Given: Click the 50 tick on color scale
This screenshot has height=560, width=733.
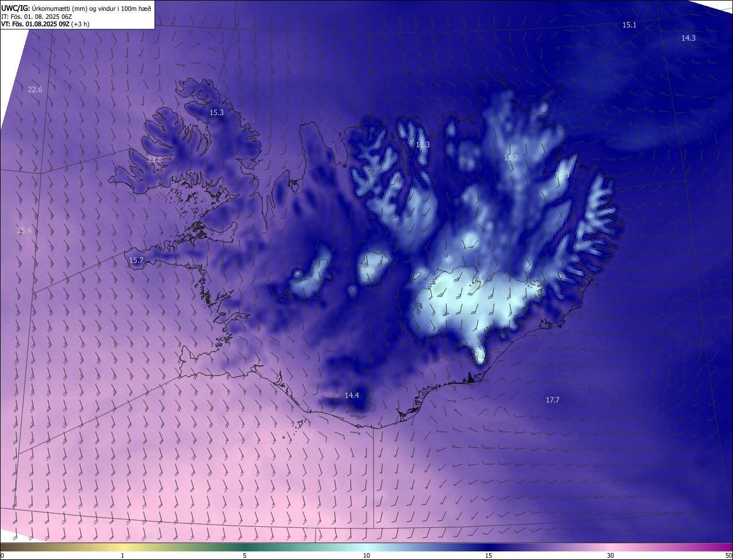Looking at the screenshot, I should click(728, 555).
